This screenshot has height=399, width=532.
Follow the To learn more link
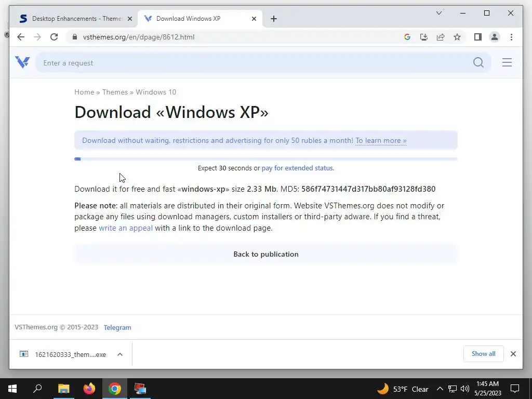381,140
